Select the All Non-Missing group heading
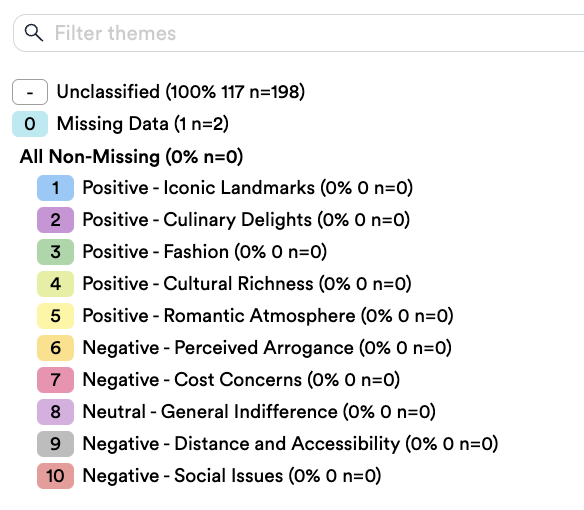 (x=131, y=156)
